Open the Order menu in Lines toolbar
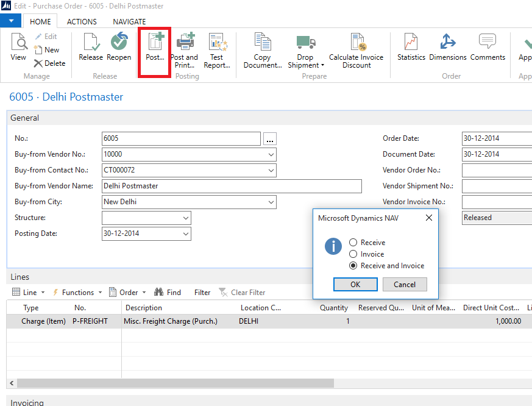532x406 pixels. [127, 292]
